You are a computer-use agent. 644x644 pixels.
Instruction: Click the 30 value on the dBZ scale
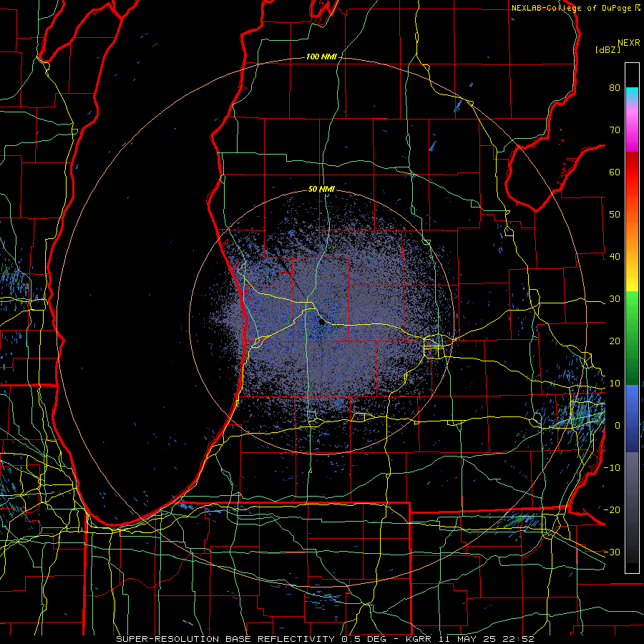pyautogui.click(x=615, y=298)
